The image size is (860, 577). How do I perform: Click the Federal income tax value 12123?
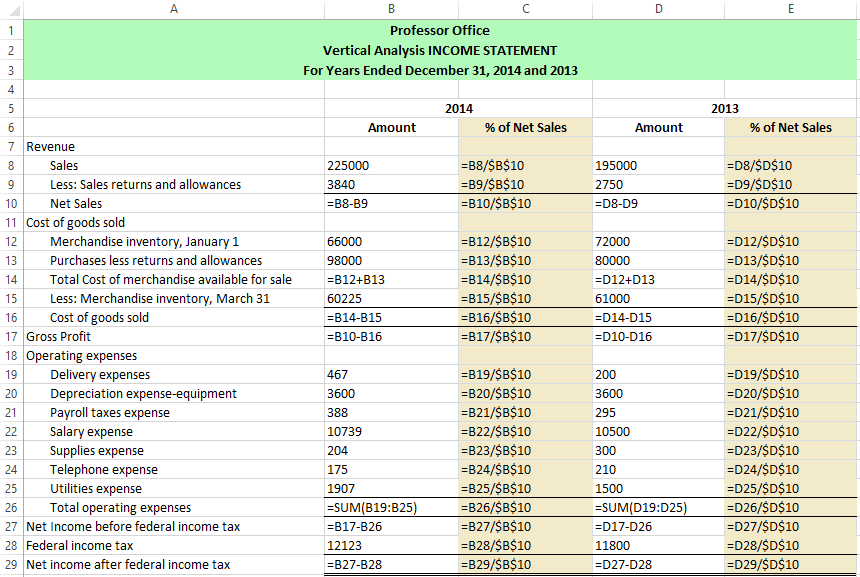[392, 545]
